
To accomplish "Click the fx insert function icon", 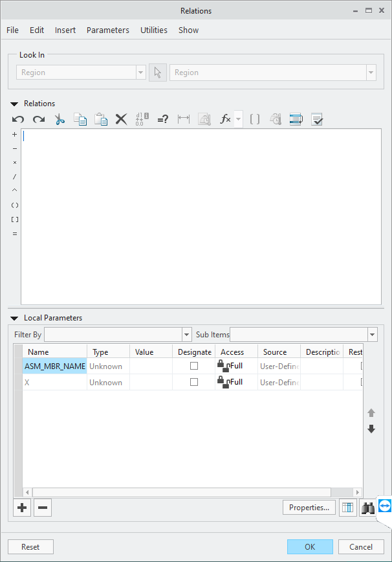I will 225,119.
